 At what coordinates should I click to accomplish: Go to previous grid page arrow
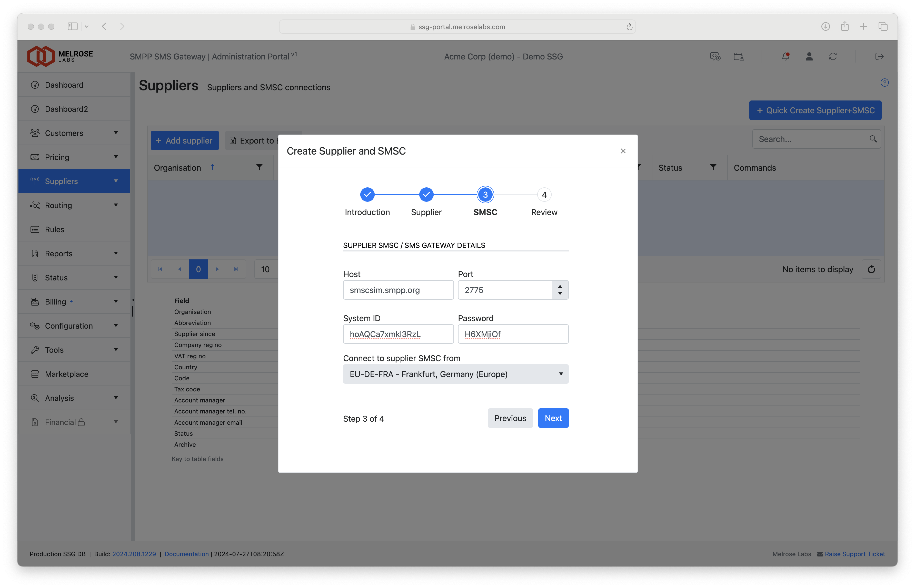(x=180, y=269)
